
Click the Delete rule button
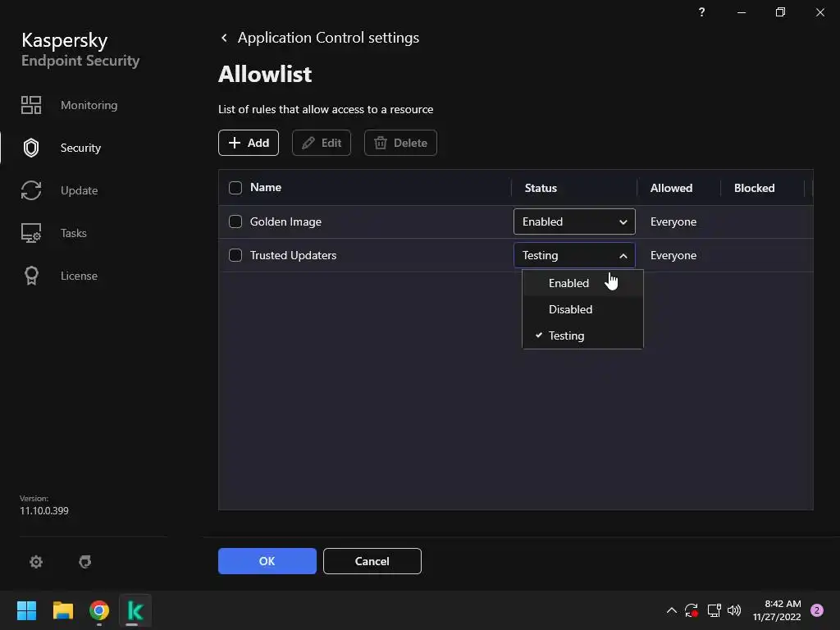pos(400,143)
